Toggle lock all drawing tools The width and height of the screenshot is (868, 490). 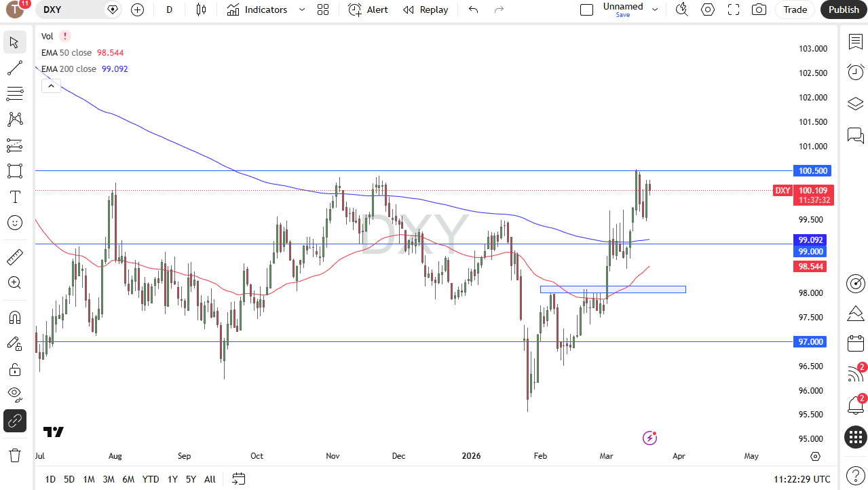(15, 369)
